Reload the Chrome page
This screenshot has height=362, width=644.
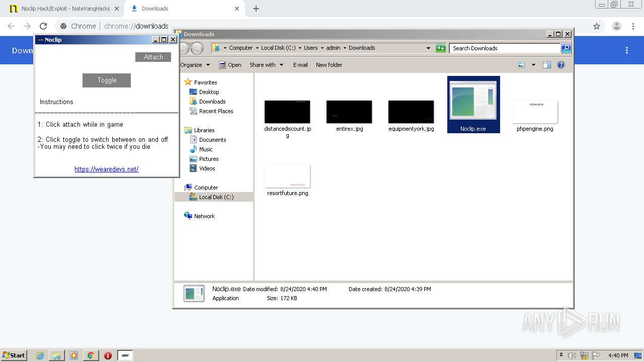pyautogui.click(x=43, y=26)
